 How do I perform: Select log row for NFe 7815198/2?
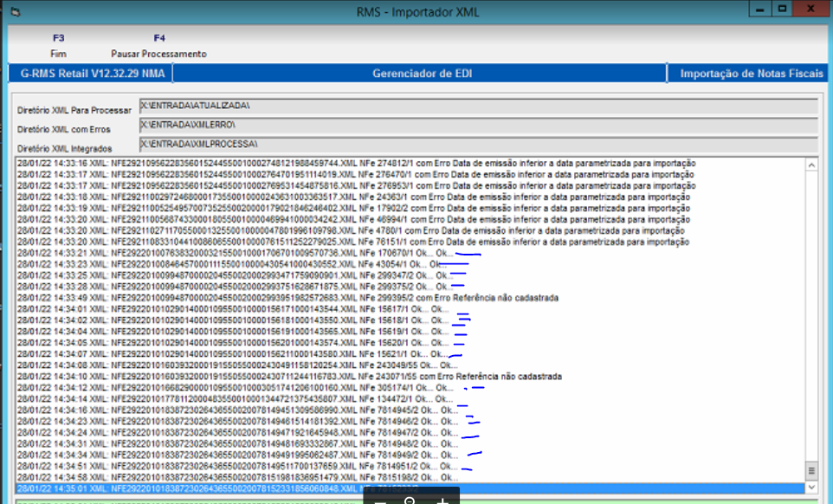pos(410,477)
